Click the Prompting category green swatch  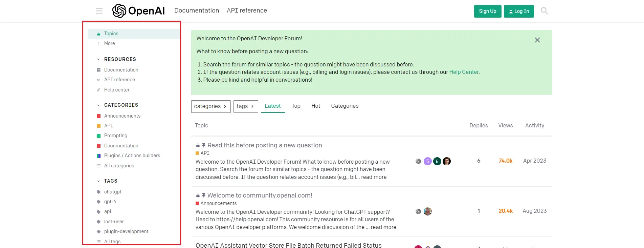pos(99,136)
